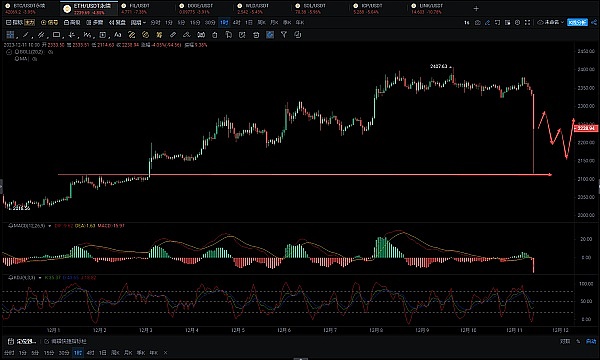This screenshot has width=600, height=360.
Task: Select 1日 timeframe in bottom period bar
Action: tap(103, 353)
